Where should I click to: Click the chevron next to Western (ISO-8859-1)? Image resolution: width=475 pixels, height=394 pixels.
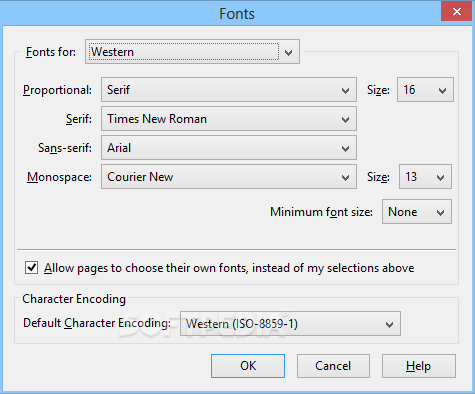tap(389, 325)
